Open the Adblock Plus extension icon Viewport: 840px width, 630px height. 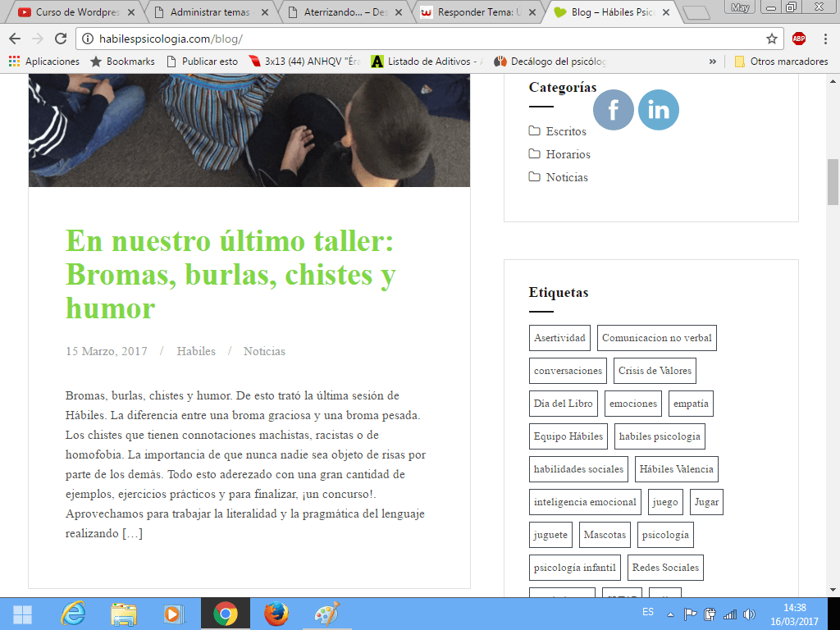[799, 39]
